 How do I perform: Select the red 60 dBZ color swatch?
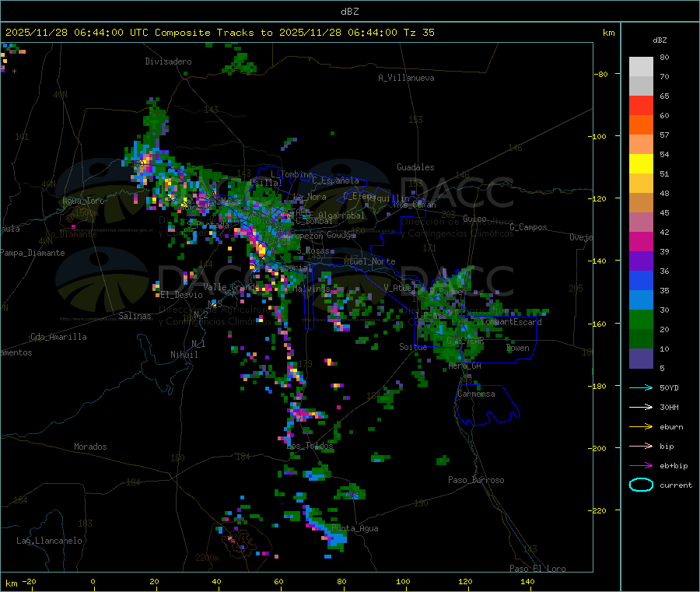[x=641, y=105]
